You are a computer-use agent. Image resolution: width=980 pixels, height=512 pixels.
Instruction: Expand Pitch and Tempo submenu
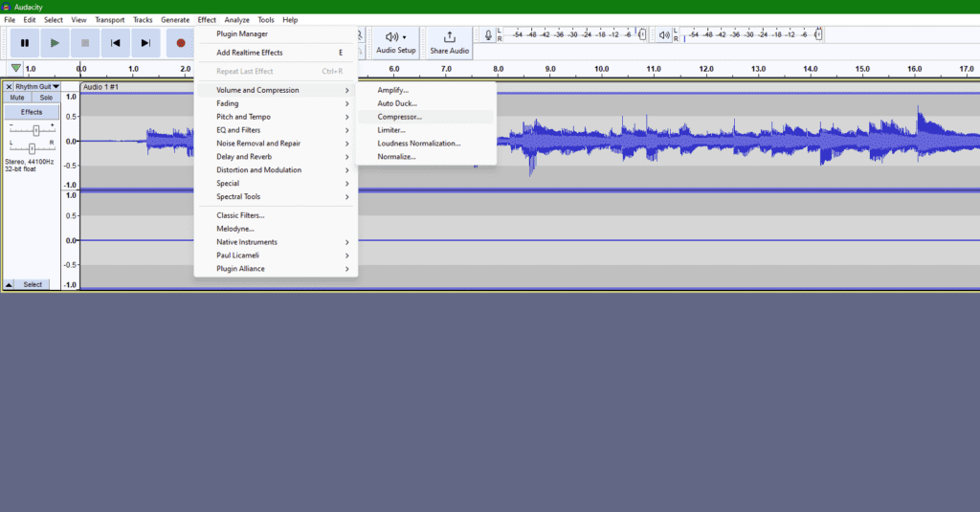276,117
